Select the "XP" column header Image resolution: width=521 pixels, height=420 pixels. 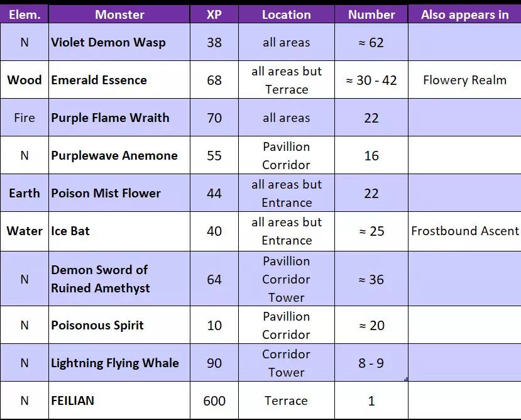[214, 14]
